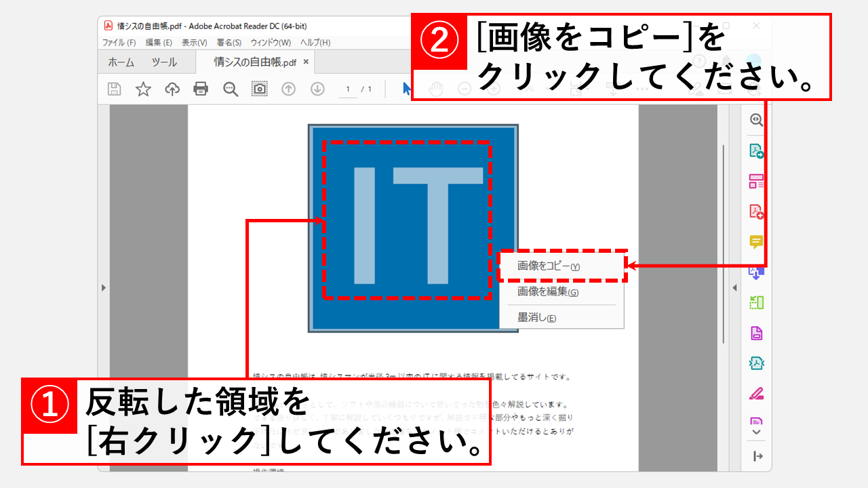Open the 署名(S) menu
The height and width of the screenshot is (488, 868).
(x=229, y=43)
